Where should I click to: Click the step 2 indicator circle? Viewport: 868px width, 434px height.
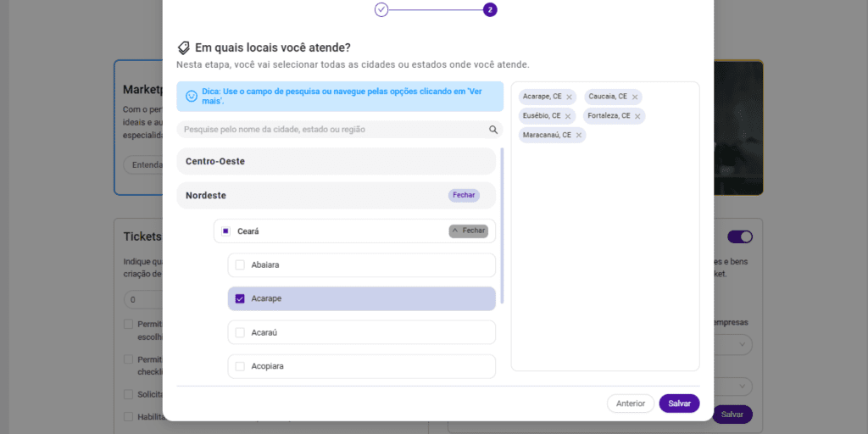pyautogui.click(x=490, y=10)
